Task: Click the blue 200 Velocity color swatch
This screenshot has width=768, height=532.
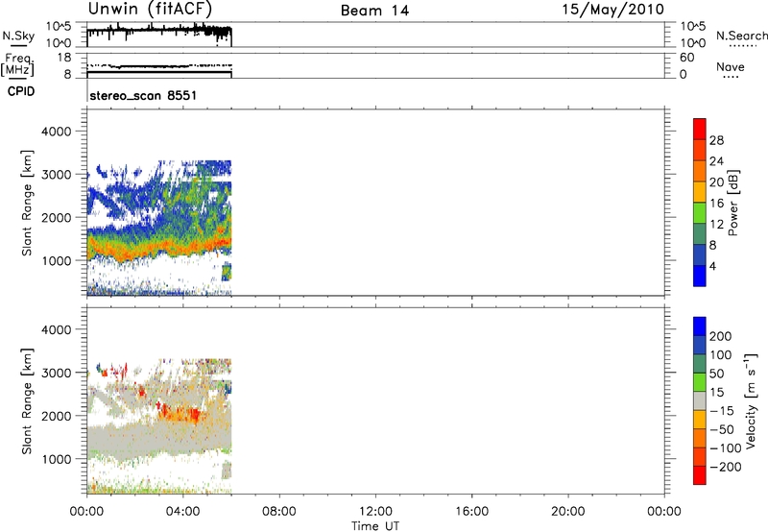Action: coord(700,326)
